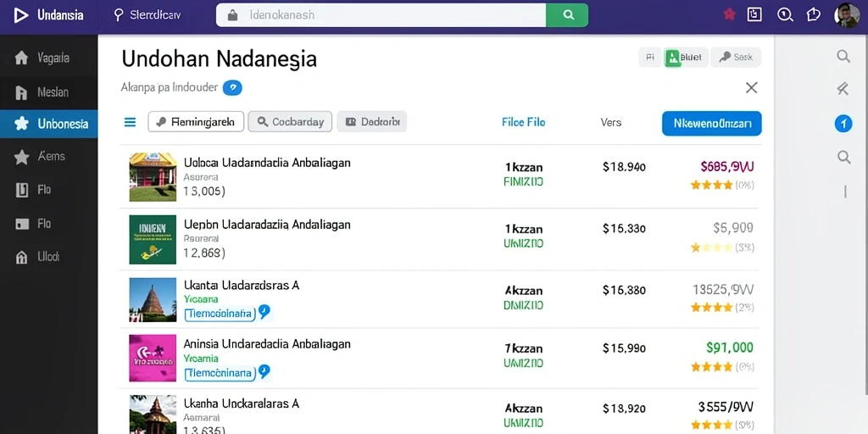Click the green search button in the top bar
This screenshot has width=868, height=434.
567,15
